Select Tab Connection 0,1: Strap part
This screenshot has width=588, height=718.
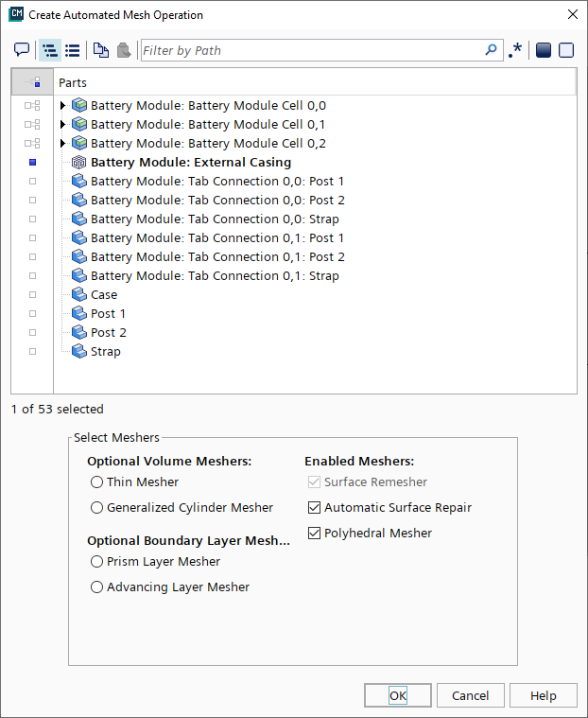(x=215, y=275)
